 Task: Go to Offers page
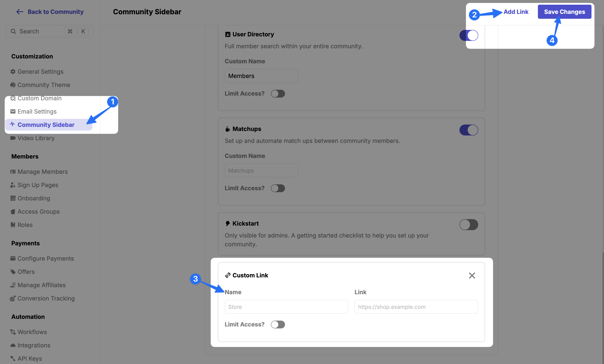click(x=26, y=272)
